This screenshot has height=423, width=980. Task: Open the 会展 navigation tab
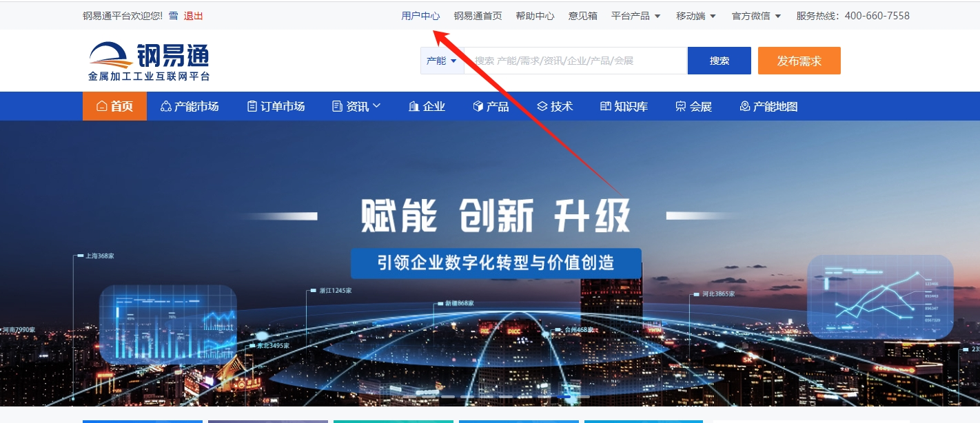click(693, 107)
